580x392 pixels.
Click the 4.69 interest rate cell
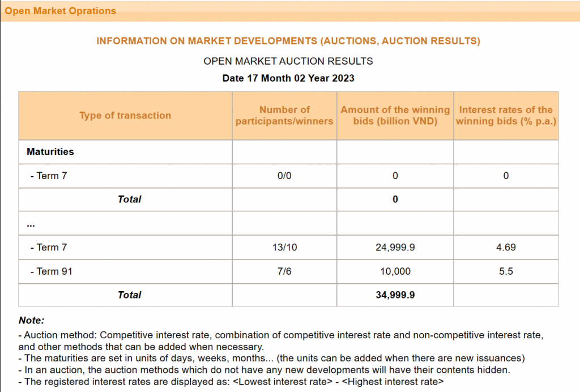506,248
